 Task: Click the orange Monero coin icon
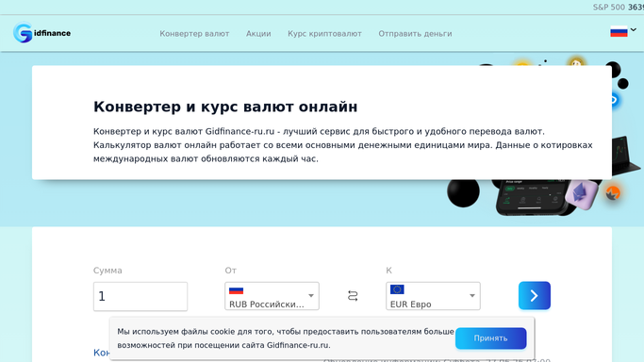(x=613, y=193)
